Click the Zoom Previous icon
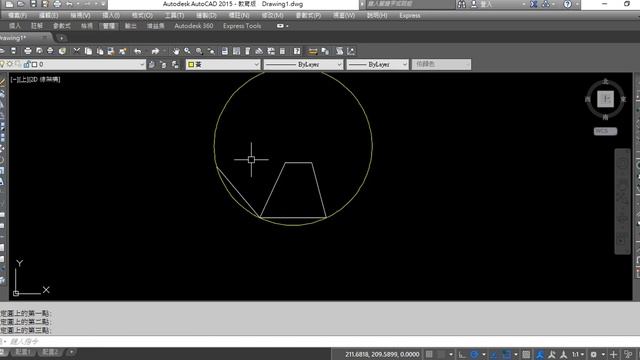Screen dimensions: 640x360 tap(211, 51)
